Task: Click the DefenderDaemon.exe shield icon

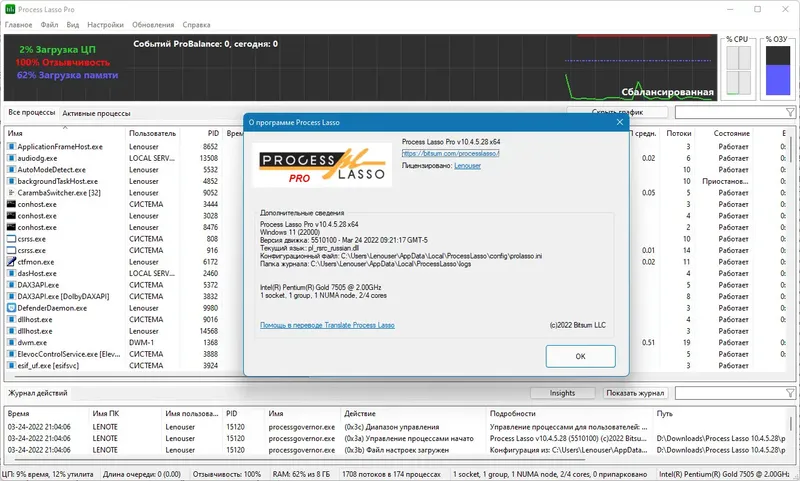Action: point(11,308)
